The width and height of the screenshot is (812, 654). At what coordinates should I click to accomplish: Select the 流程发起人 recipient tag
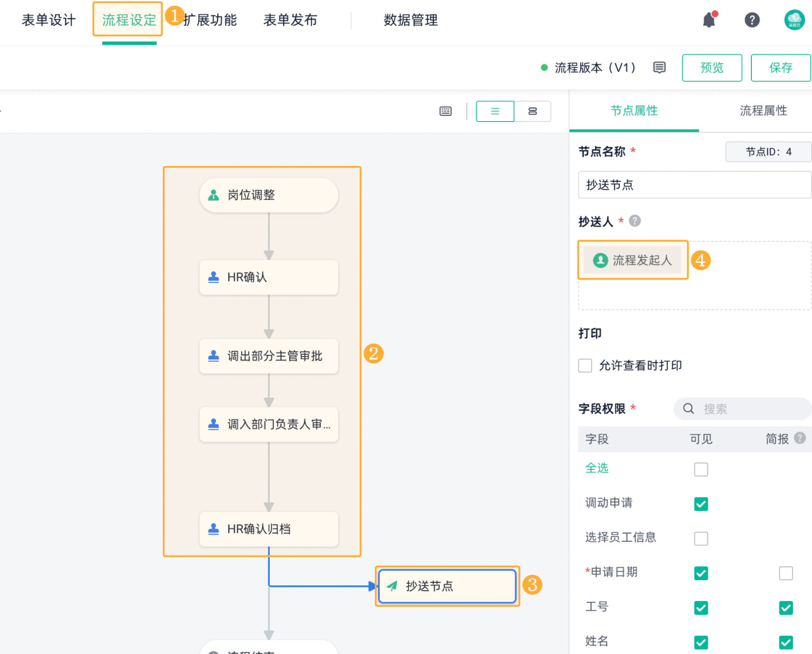(632, 260)
